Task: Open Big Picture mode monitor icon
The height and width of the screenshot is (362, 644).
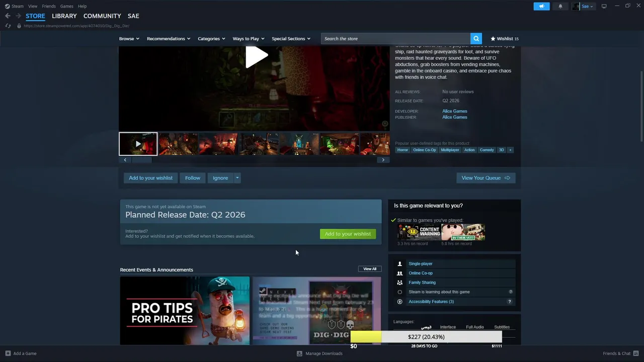Action: (x=604, y=6)
